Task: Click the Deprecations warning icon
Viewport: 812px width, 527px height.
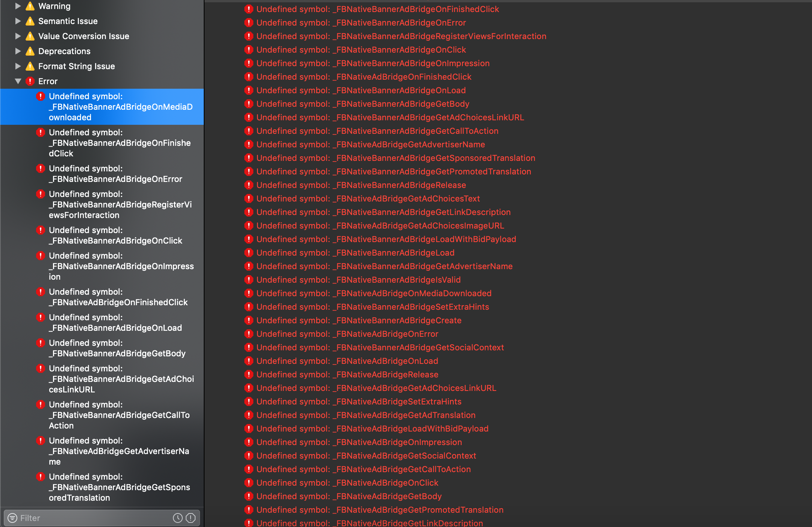Action: pyautogui.click(x=30, y=51)
